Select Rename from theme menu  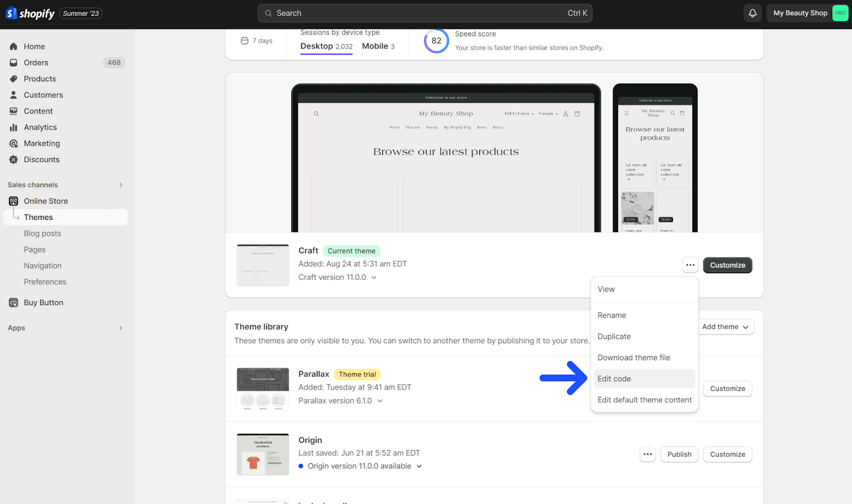644,315
